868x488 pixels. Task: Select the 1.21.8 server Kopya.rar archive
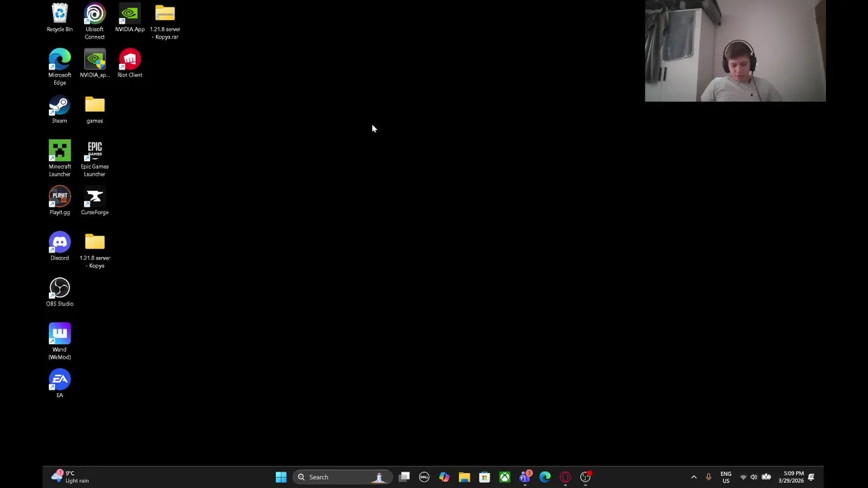[x=165, y=22]
